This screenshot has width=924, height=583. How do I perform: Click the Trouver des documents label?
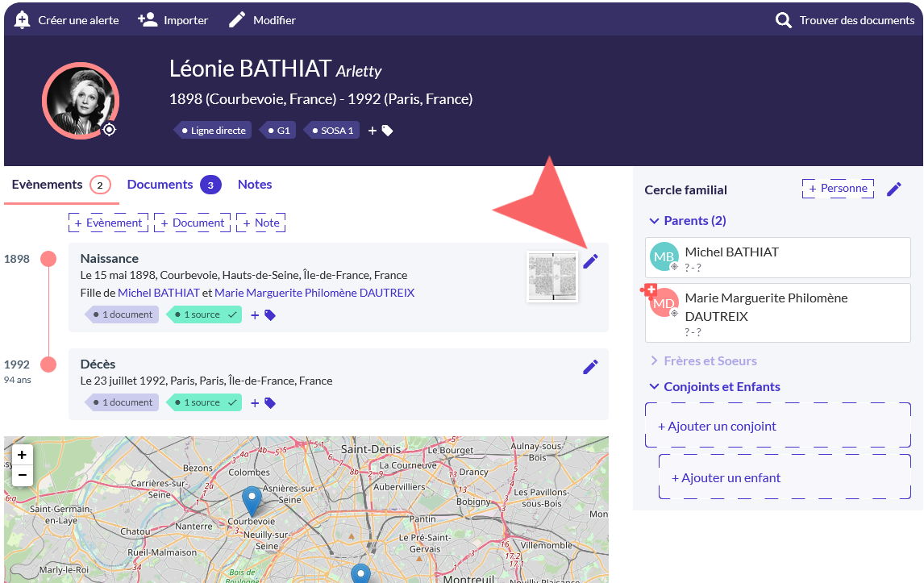(857, 20)
